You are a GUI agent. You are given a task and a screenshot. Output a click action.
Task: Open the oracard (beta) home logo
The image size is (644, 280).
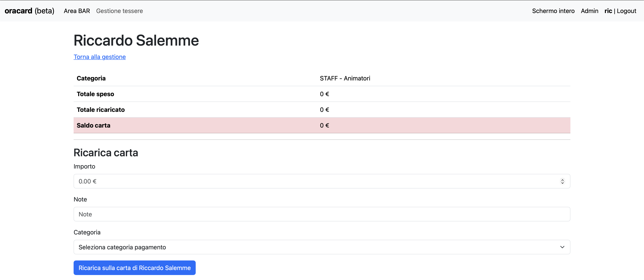pos(30,11)
